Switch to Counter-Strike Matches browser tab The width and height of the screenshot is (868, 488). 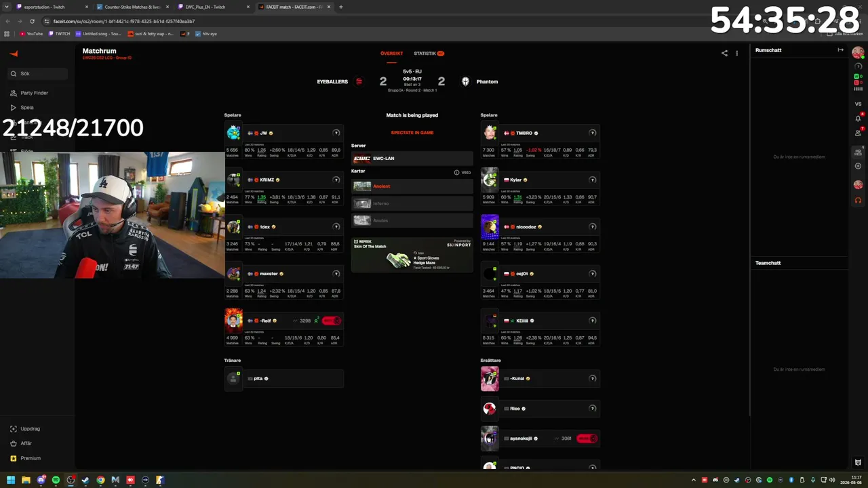[x=132, y=7]
